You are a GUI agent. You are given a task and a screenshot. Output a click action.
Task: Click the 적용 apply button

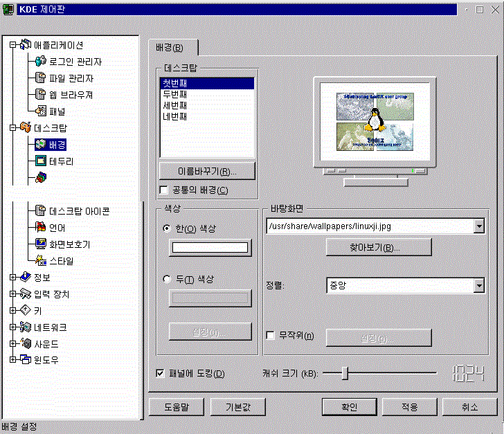(x=410, y=407)
